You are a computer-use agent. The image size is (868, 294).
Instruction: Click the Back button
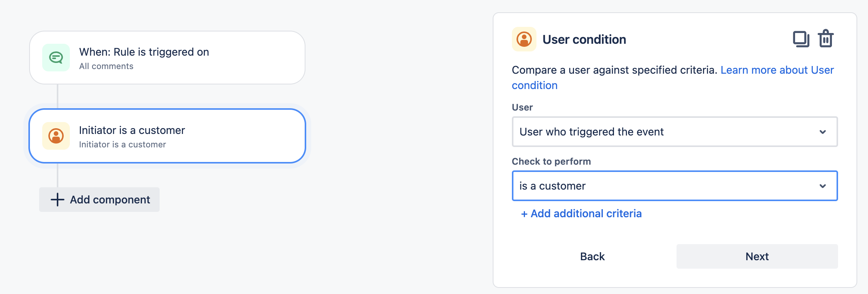[592, 256]
